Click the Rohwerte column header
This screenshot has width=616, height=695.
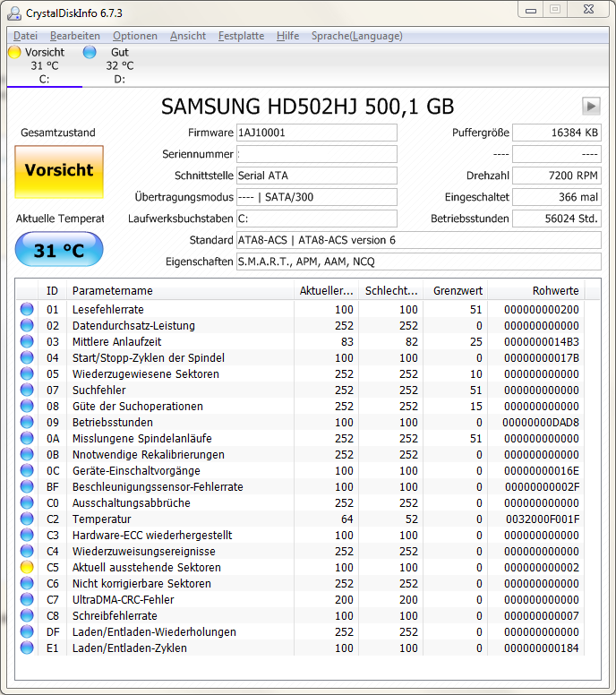536,291
